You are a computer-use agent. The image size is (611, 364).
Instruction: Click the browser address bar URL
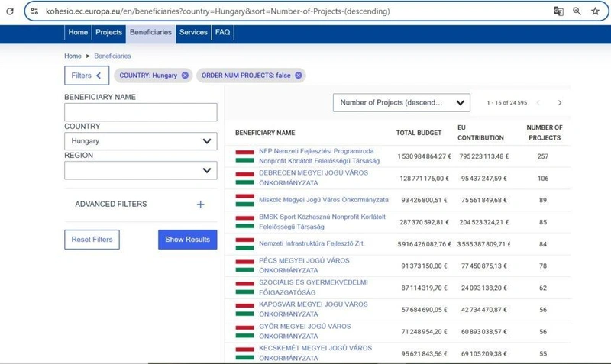218,11
